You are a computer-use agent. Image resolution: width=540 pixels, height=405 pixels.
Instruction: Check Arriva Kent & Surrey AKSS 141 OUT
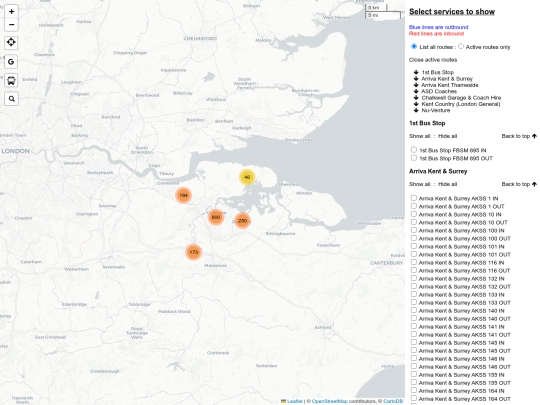tap(414, 334)
